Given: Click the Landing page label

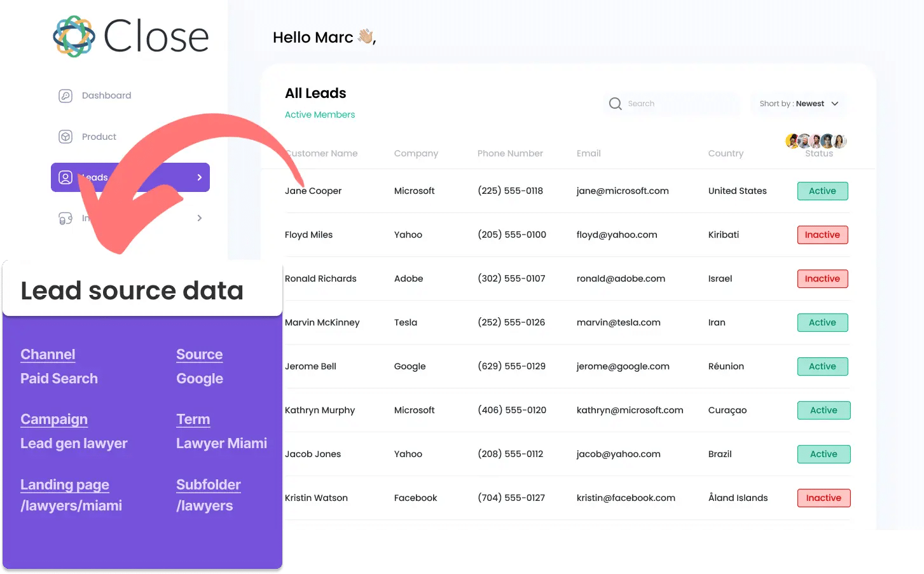Looking at the screenshot, I should tap(65, 485).
